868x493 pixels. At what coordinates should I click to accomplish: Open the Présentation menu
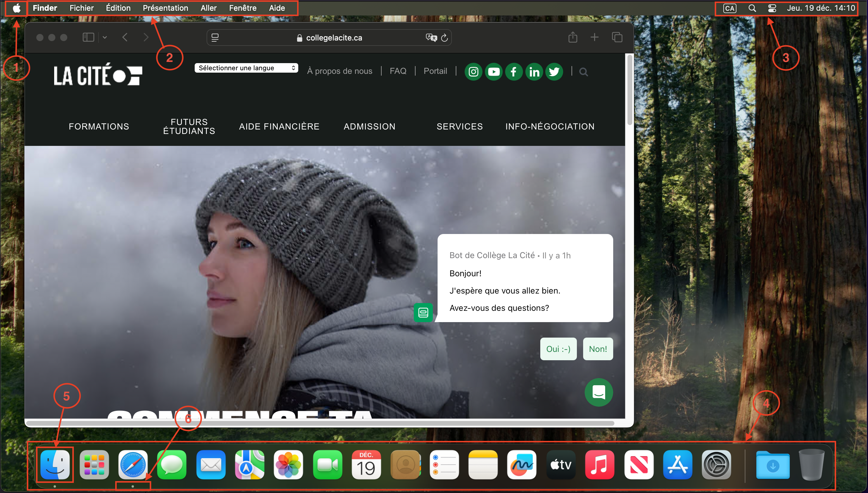click(x=165, y=8)
